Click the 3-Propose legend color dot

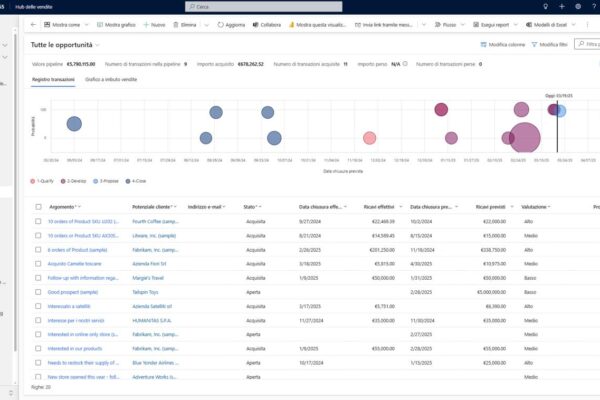[95, 181]
